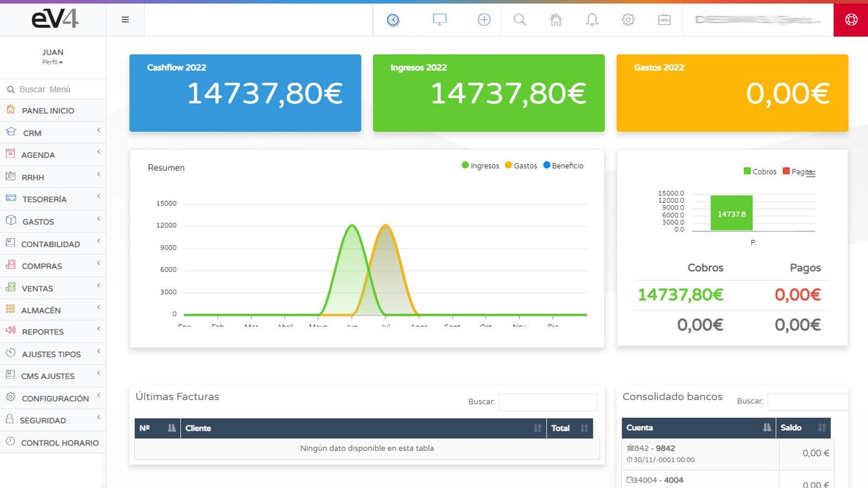Go to home via house icon
Image resolution: width=868 pixels, height=488 pixels.
click(556, 20)
